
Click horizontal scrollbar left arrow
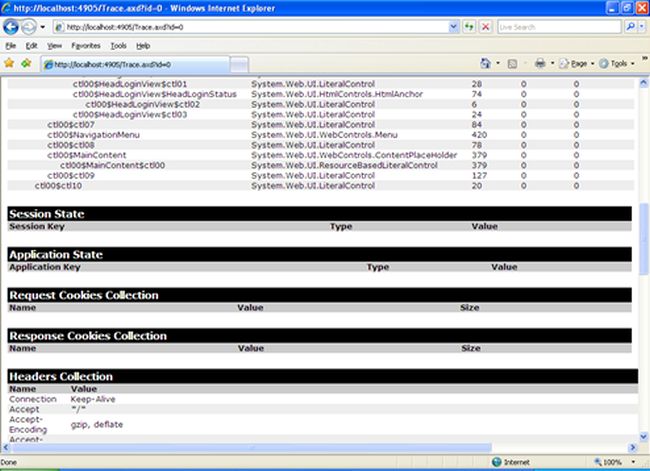[6, 447]
